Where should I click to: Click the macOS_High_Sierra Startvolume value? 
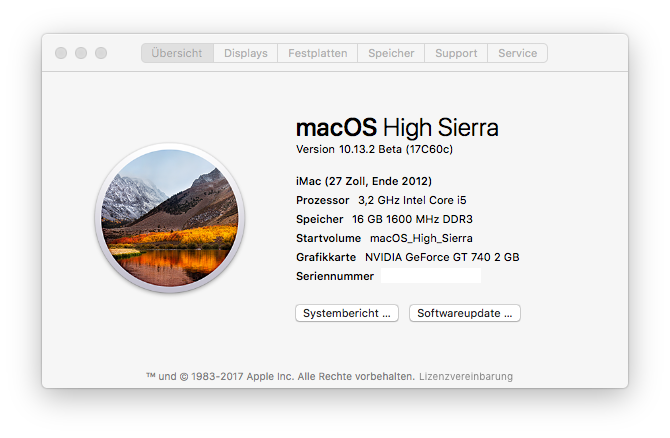pos(421,238)
